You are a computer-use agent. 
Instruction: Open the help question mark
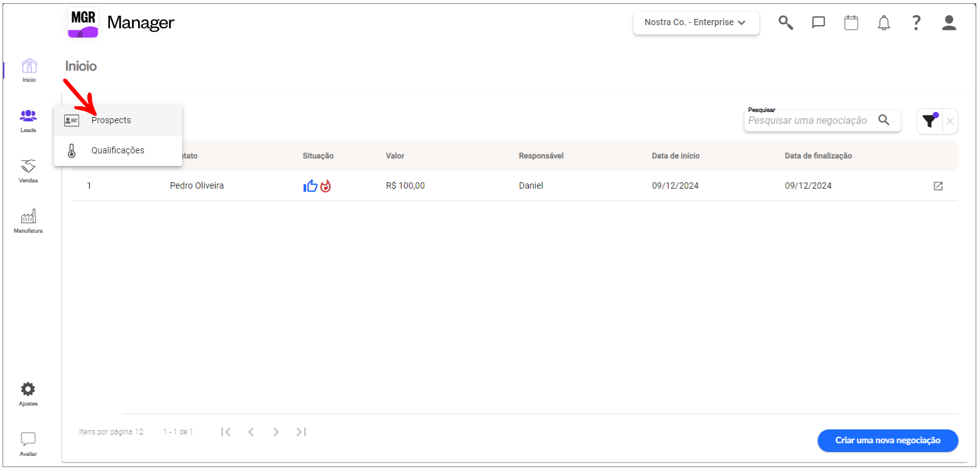point(917,23)
